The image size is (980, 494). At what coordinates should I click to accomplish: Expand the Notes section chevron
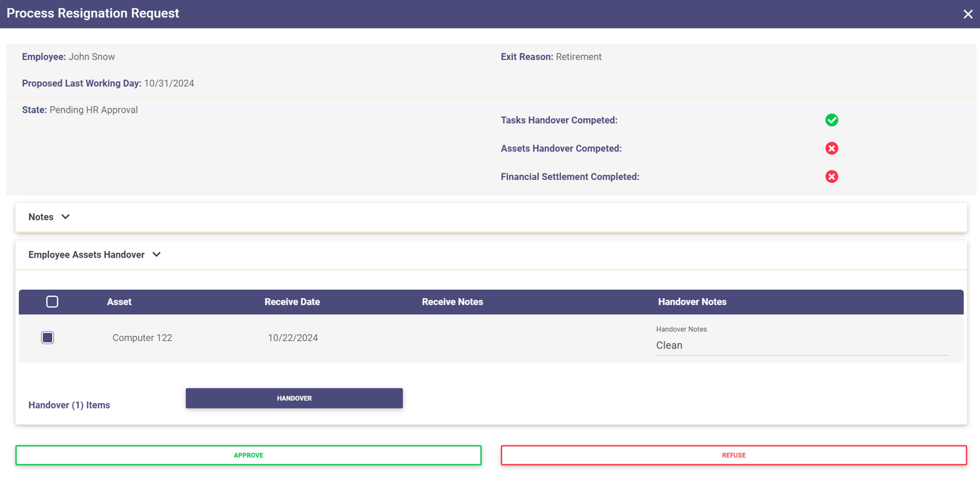(65, 217)
